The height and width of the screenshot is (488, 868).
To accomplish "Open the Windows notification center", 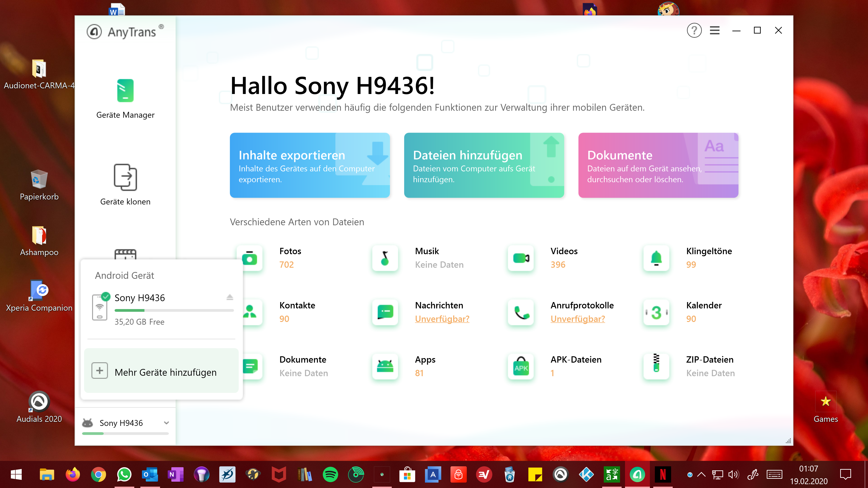I will pyautogui.click(x=845, y=475).
